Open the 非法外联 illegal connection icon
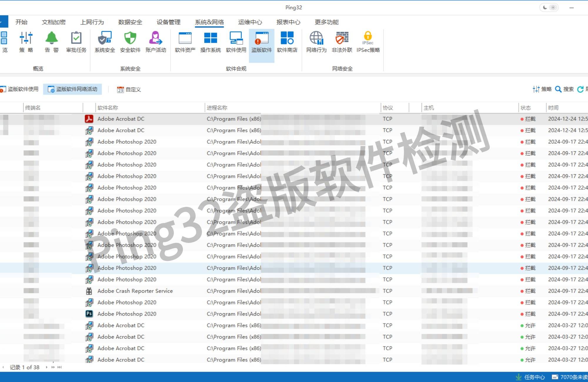The image size is (588, 382). [x=342, y=41]
